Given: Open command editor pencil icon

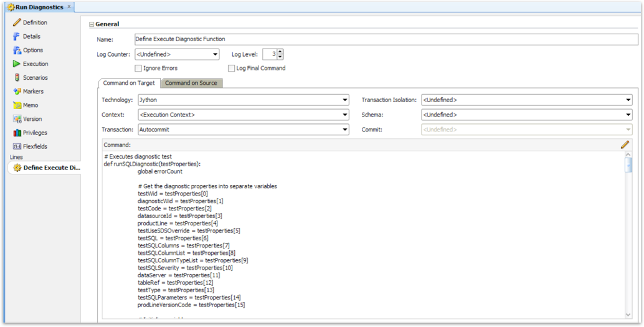Looking at the screenshot, I should tap(625, 145).
